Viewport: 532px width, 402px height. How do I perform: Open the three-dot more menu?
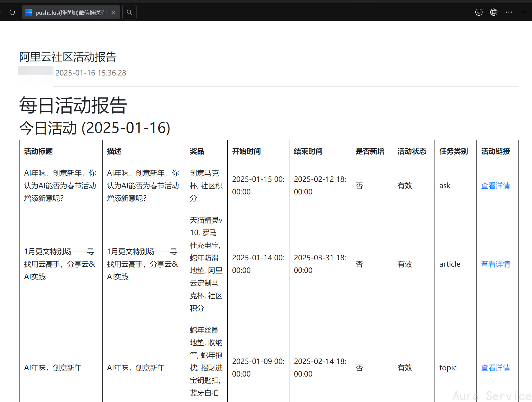pos(509,12)
